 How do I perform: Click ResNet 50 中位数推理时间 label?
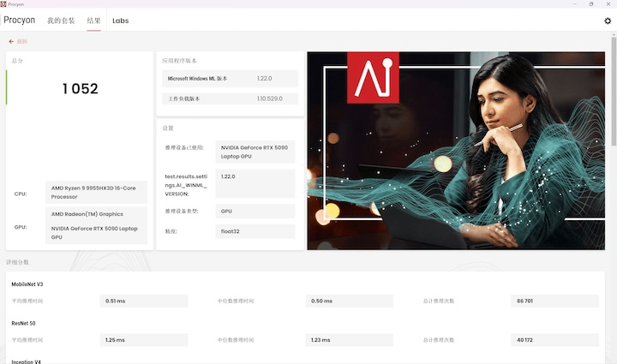[236, 340]
